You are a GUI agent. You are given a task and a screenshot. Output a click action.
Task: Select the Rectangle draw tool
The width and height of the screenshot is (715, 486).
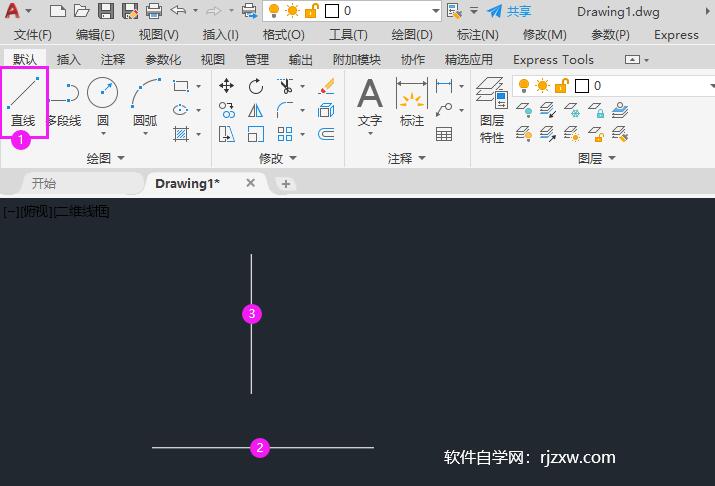coord(181,86)
